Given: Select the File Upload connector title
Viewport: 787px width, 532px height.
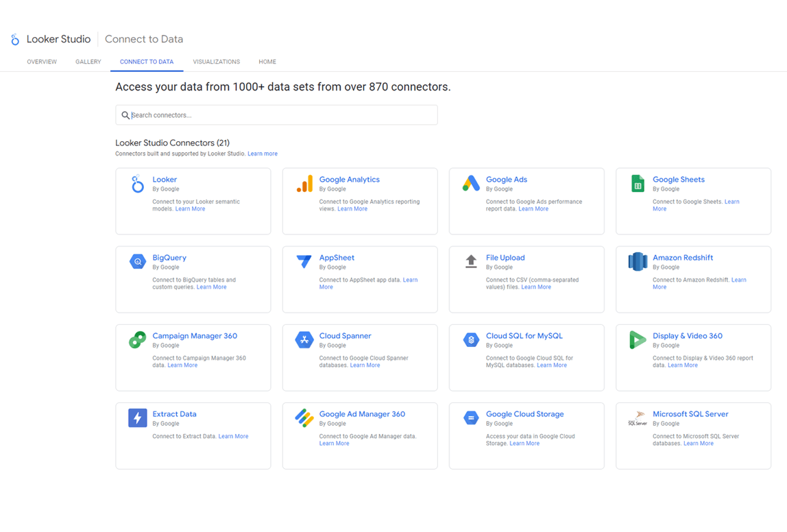Looking at the screenshot, I should pos(505,258).
